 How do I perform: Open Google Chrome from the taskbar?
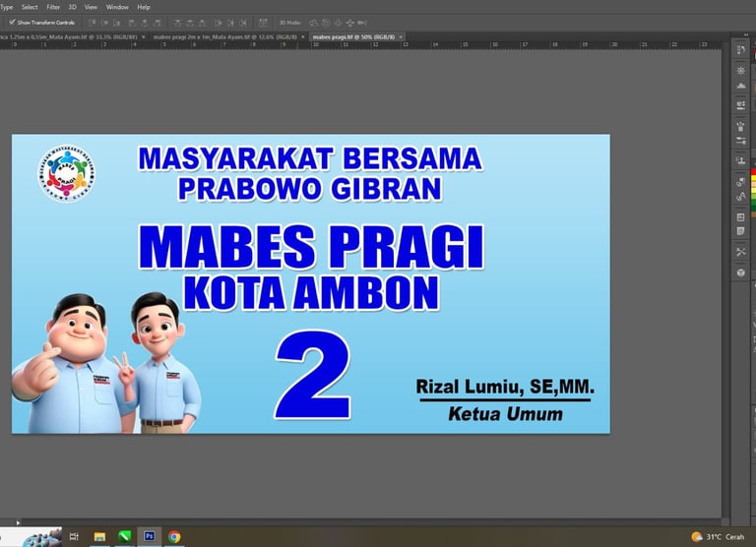(x=174, y=536)
